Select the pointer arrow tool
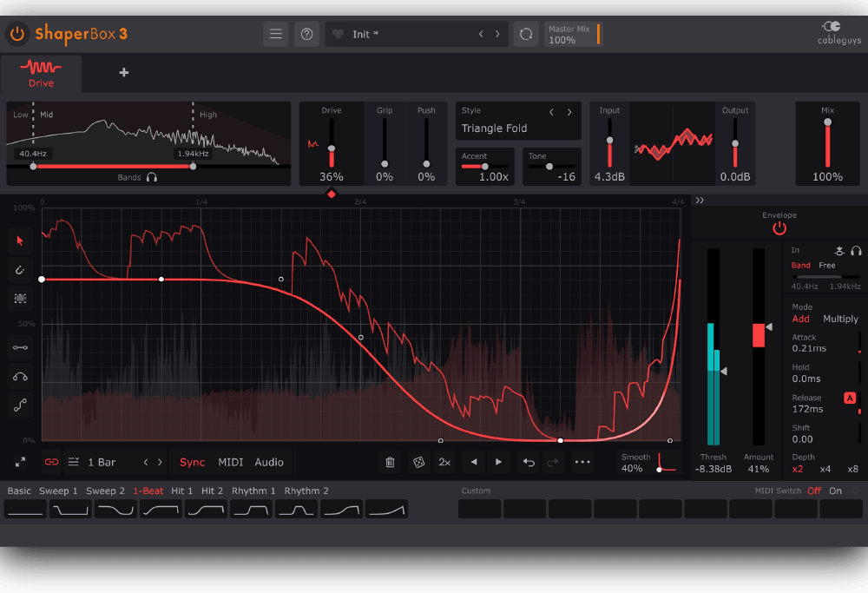 (x=21, y=240)
